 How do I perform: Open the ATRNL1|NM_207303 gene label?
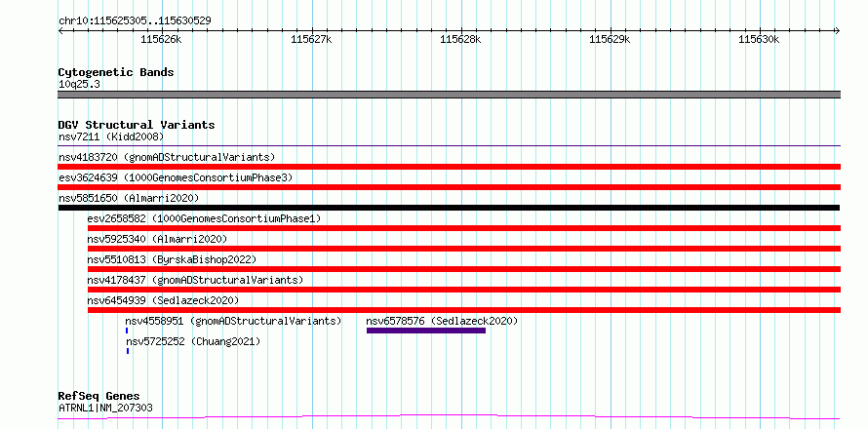(105, 409)
